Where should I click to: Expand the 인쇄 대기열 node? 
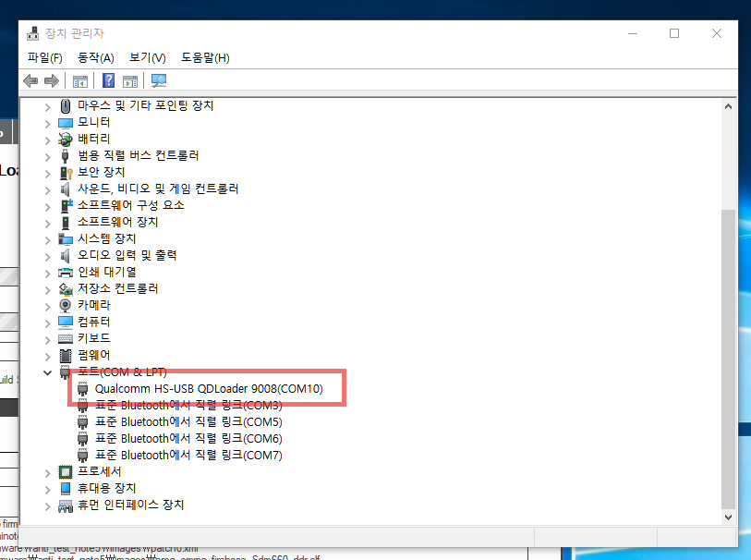[x=47, y=274]
